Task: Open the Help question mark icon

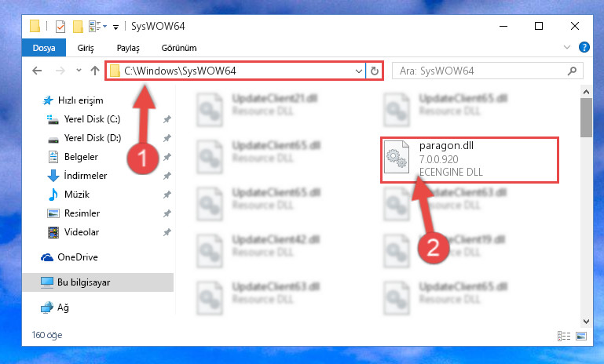Action: pyautogui.click(x=584, y=47)
